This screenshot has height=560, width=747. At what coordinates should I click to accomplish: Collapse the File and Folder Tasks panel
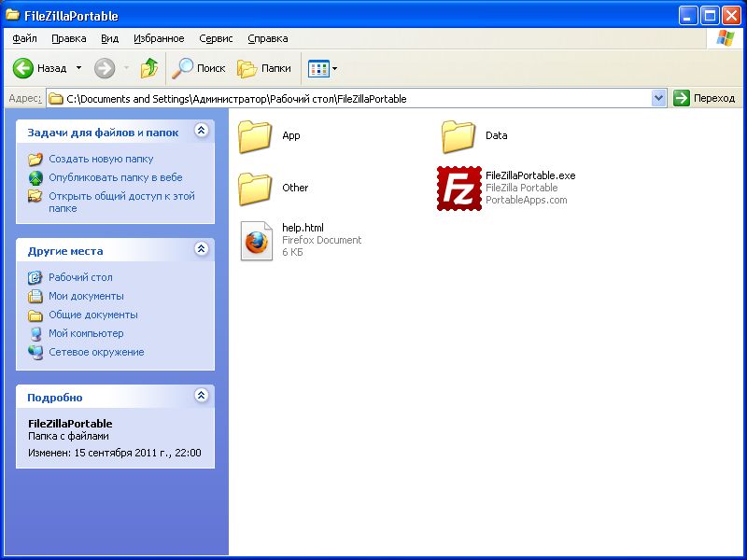click(x=202, y=131)
